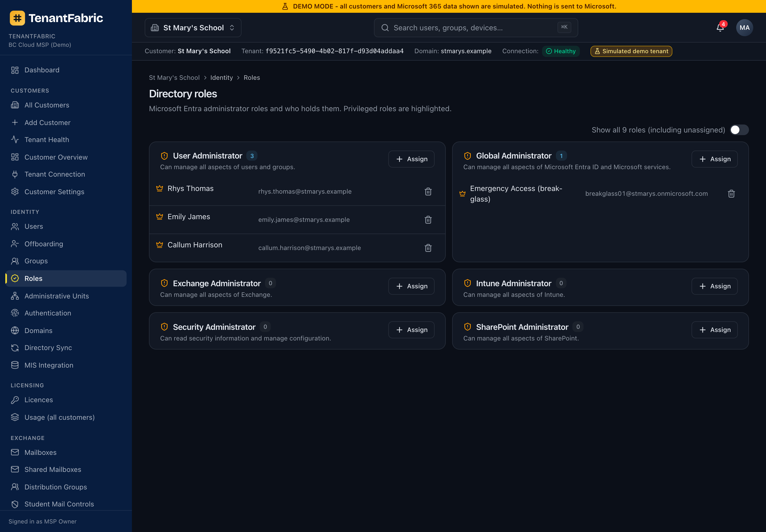Viewport: 766px width, 532px height.
Task: Remove Emily James role assignment
Action: [428, 220]
